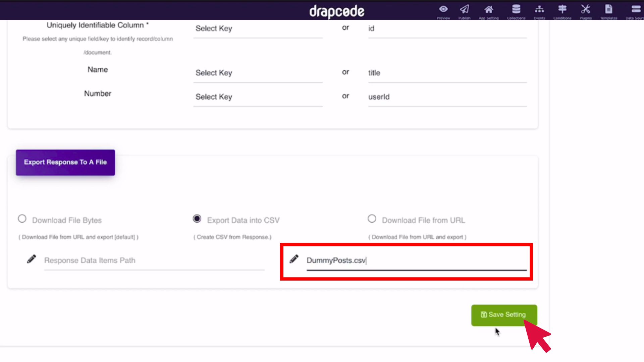Navigate to the Plugins section
The height and width of the screenshot is (362, 644).
(586, 11)
